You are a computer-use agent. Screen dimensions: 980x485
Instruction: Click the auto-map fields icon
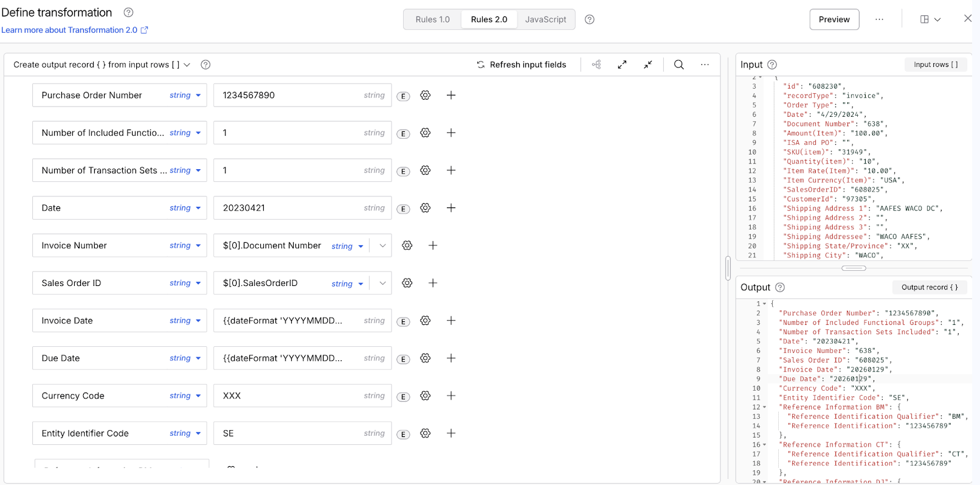pos(596,65)
